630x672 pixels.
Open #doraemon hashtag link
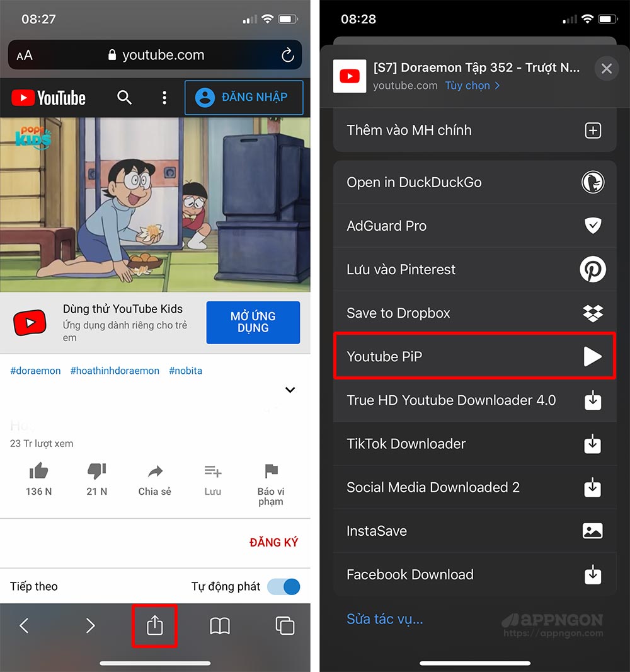pyautogui.click(x=35, y=370)
